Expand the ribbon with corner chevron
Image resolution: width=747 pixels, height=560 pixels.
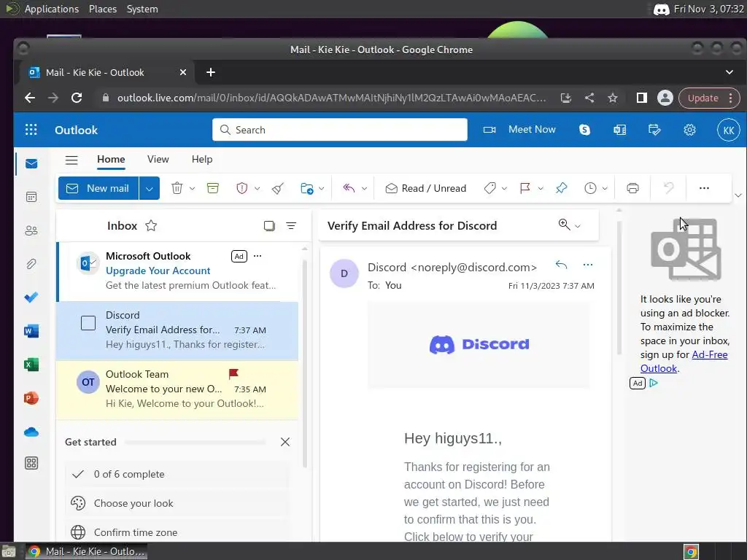click(738, 195)
